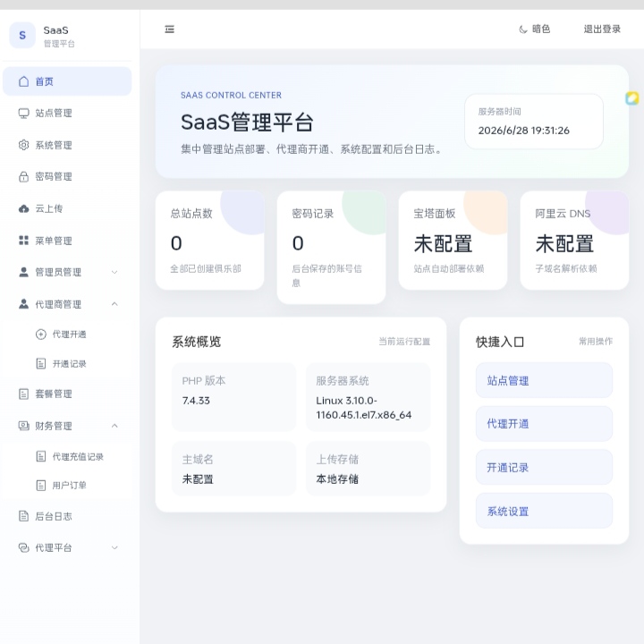Click the monitor icon for 站点管理
644x644 pixels.
pyautogui.click(x=24, y=113)
